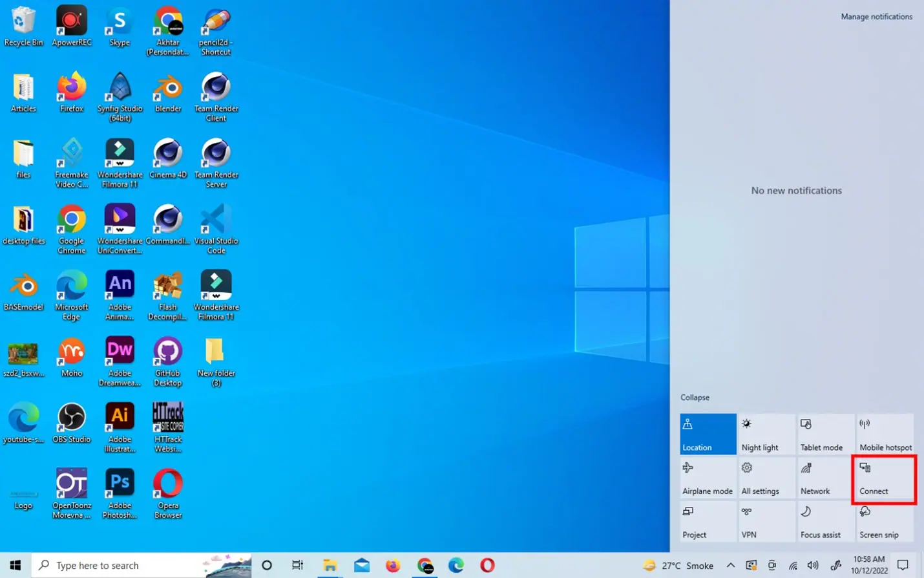This screenshot has height=578, width=924.
Task: Open the 27°C Smoke weather widget
Action: tap(678, 566)
